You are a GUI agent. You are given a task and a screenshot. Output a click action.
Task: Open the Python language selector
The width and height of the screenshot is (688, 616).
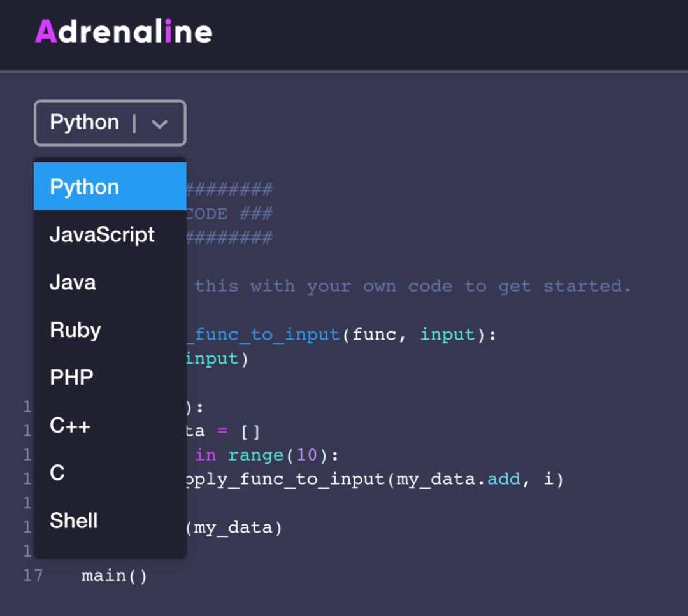coord(108,122)
